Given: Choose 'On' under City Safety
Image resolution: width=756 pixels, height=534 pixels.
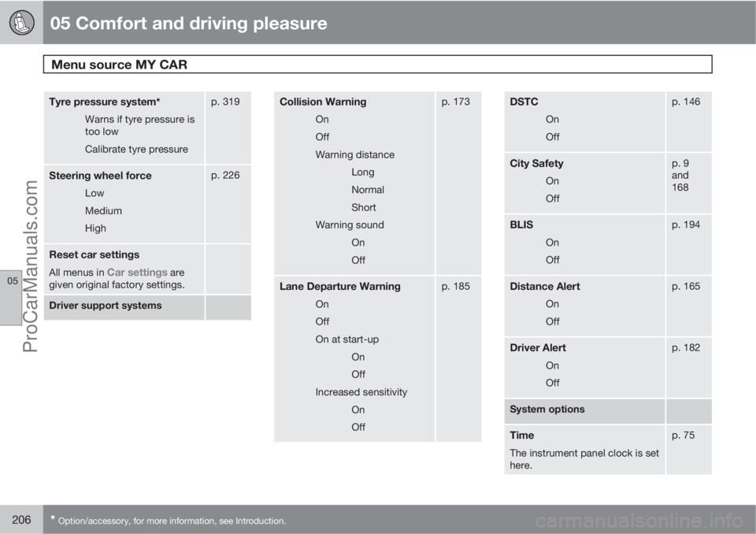Looking at the screenshot, I should 553,181.
